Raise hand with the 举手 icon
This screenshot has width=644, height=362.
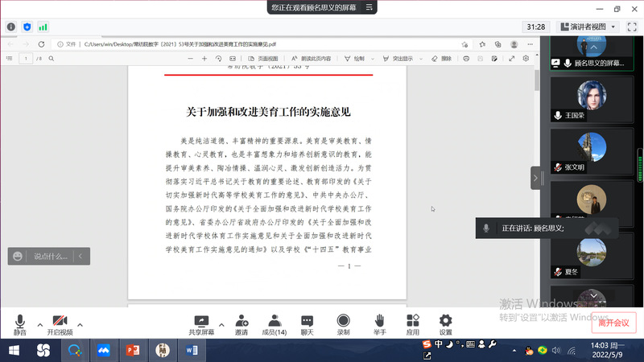click(378, 323)
